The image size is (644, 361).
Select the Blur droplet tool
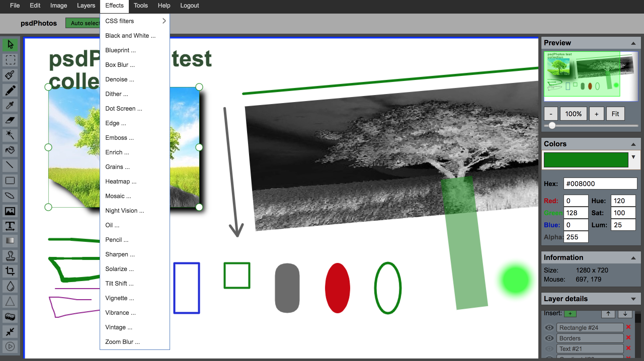click(10, 286)
